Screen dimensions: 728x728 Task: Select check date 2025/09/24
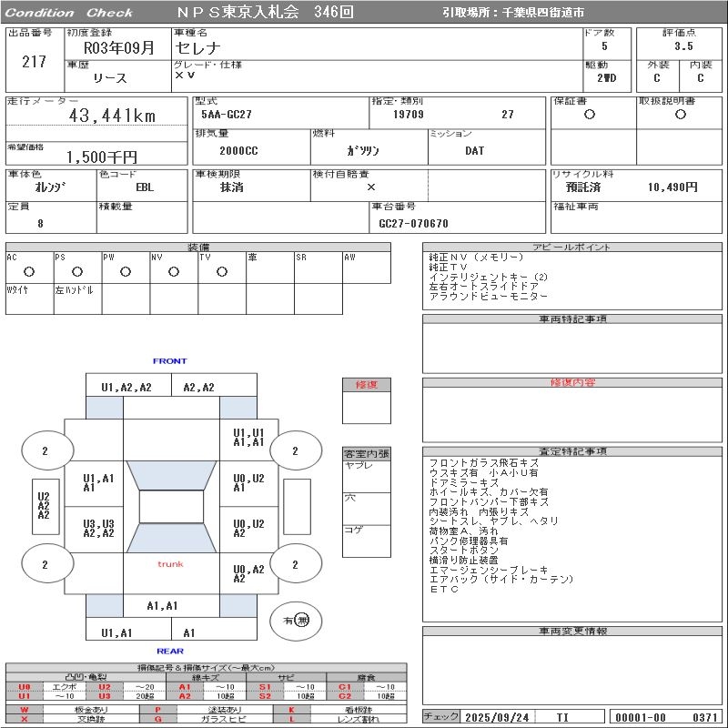pyautogui.click(x=497, y=717)
